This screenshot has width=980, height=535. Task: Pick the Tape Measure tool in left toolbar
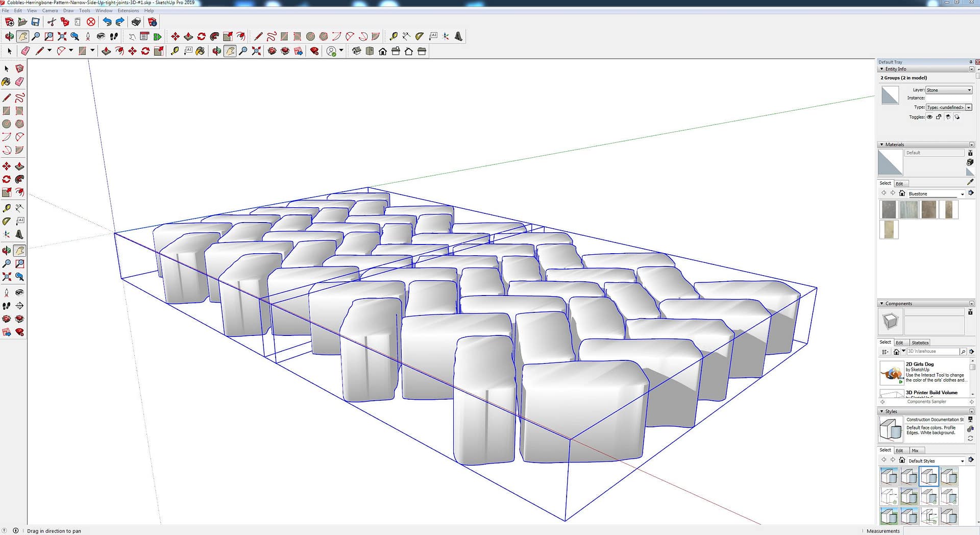6,208
